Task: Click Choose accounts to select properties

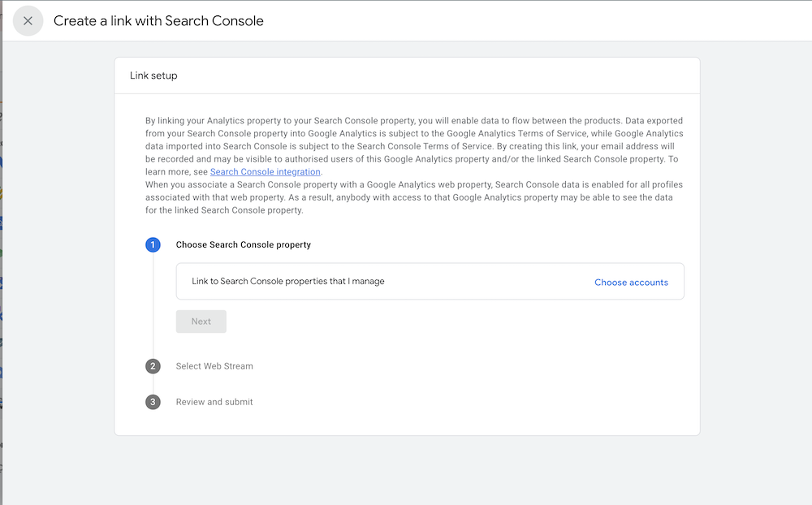Action: (x=631, y=282)
